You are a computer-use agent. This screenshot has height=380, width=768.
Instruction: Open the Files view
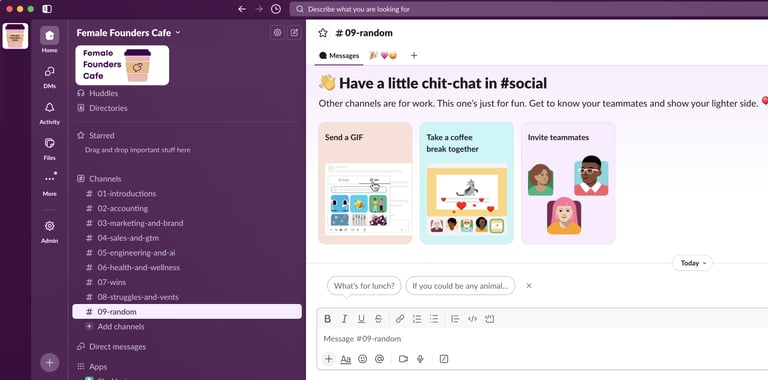(49, 148)
